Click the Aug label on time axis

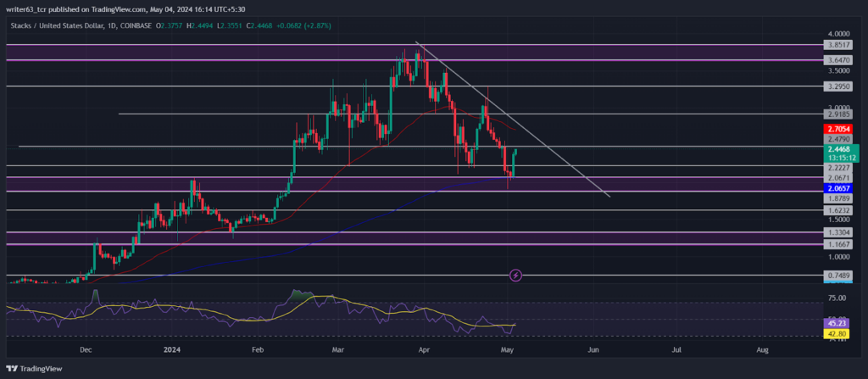[x=763, y=350]
